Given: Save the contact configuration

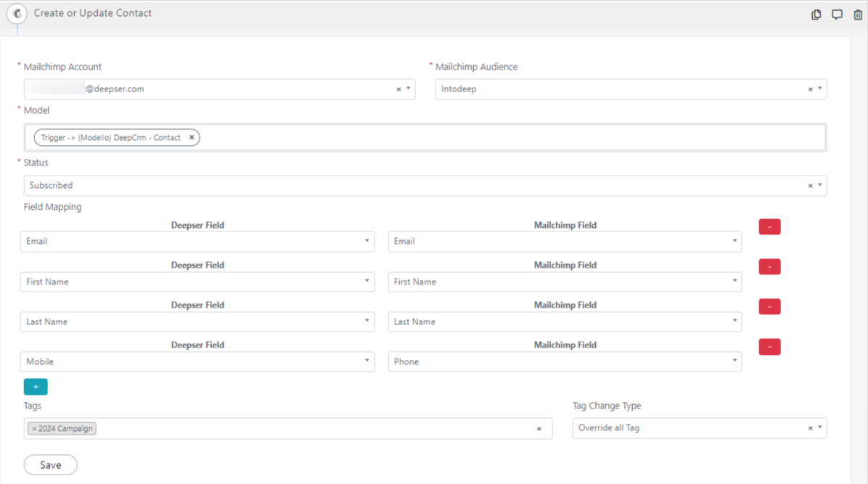Looking at the screenshot, I should click(50, 465).
